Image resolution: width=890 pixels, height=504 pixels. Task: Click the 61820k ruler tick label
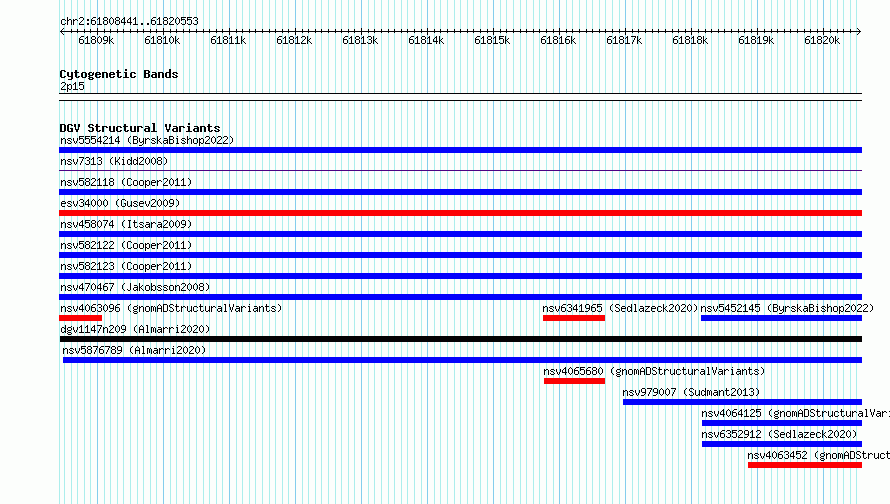pyautogui.click(x=822, y=40)
